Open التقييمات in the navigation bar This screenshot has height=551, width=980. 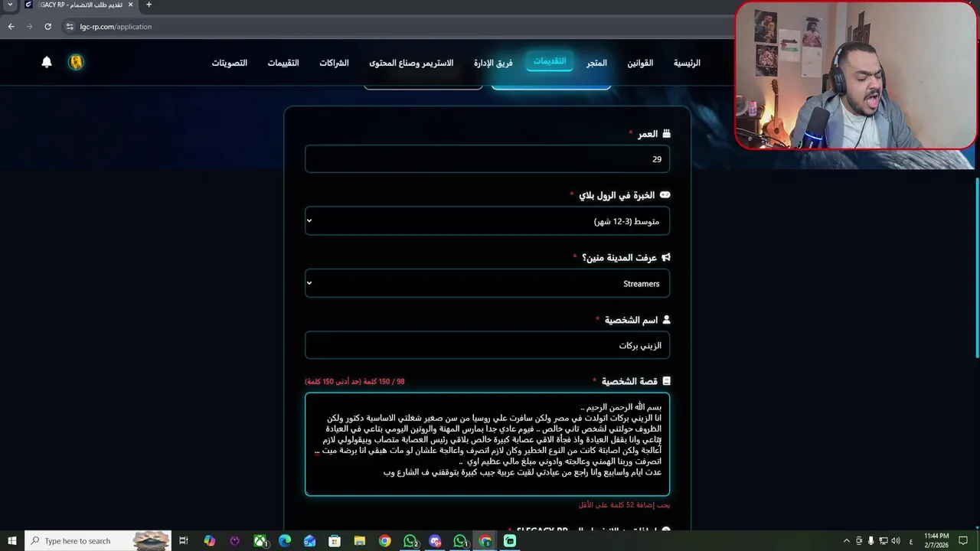(x=283, y=63)
